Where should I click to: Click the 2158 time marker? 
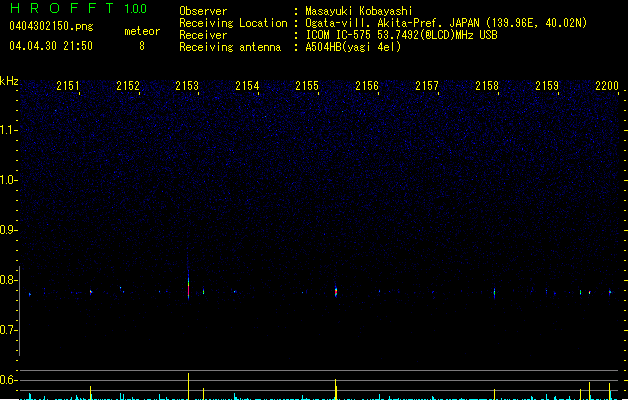487,85
